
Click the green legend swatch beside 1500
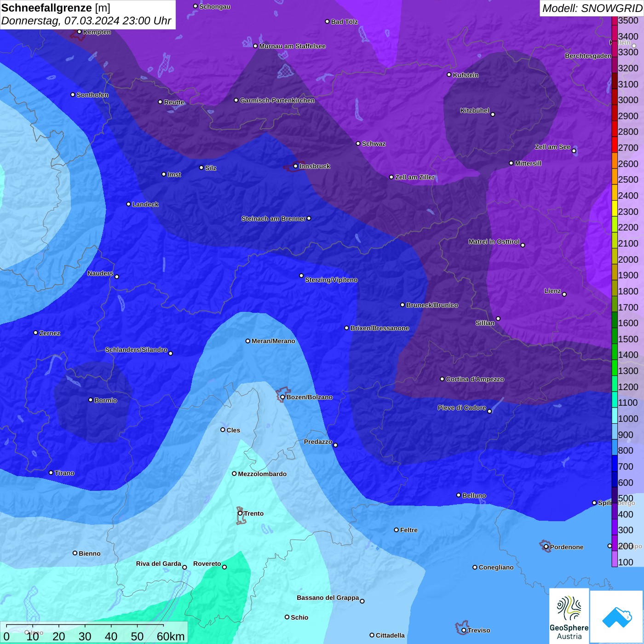pyautogui.click(x=615, y=335)
